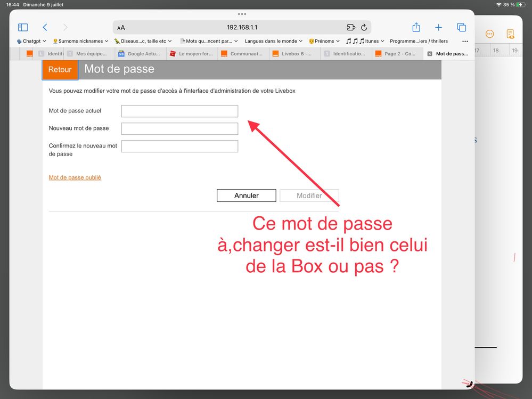
Task: Focus the Mot de passe actuel field
Action: tap(179, 111)
